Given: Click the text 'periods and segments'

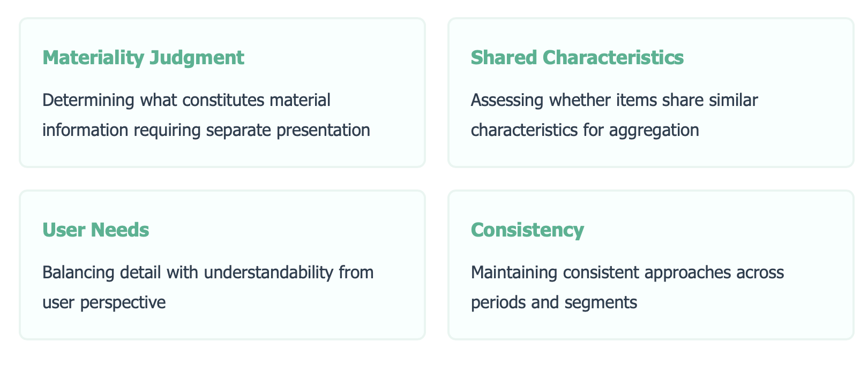Looking at the screenshot, I should pos(553,302).
